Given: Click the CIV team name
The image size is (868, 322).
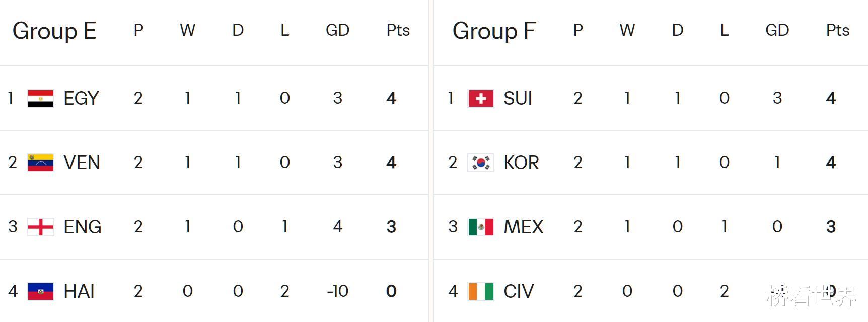Looking at the screenshot, I should click(x=519, y=291).
